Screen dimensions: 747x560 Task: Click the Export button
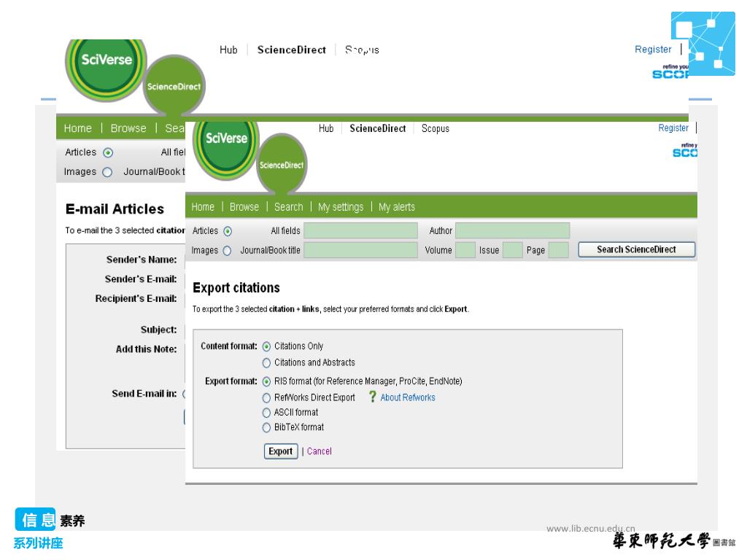point(281,451)
